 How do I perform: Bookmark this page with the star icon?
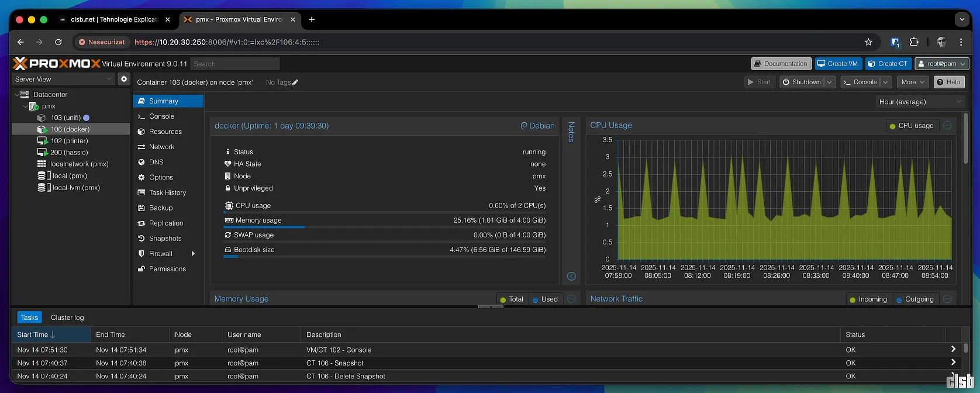click(868, 42)
